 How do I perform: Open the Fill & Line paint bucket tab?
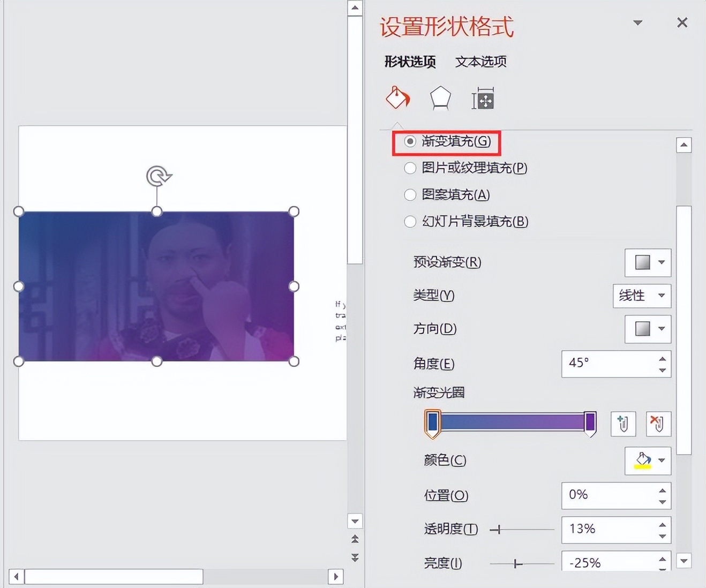(398, 98)
